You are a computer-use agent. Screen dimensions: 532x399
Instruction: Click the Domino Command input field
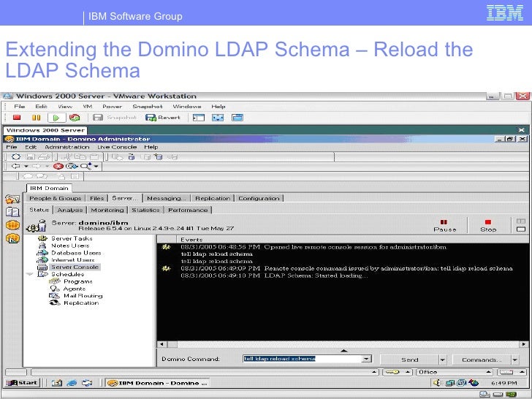click(300, 359)
